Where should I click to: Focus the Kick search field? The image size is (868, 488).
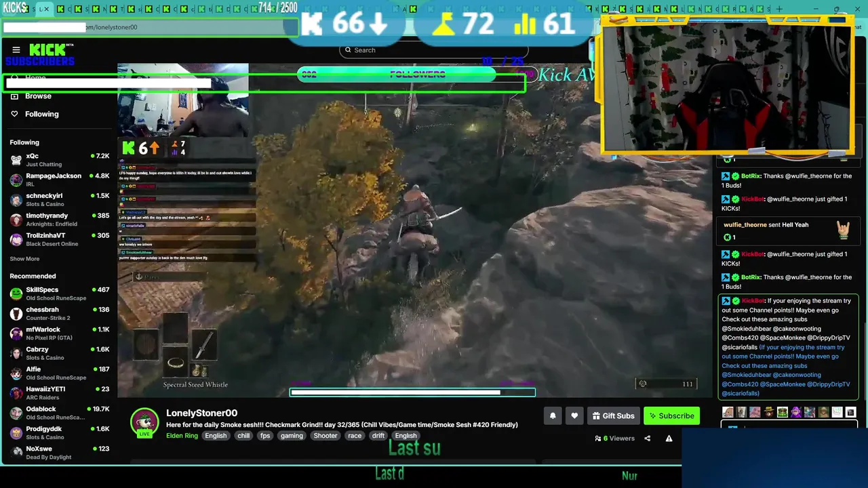tap(434, 50)
